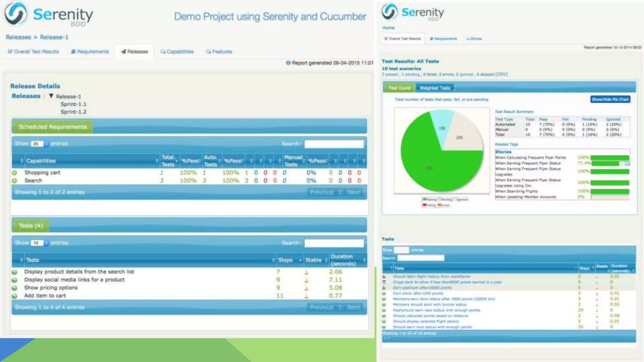The image size is (644, 362).
Task: Switch to the Capabilities tab
Action: pyautogui.click(x=177, y=52)
